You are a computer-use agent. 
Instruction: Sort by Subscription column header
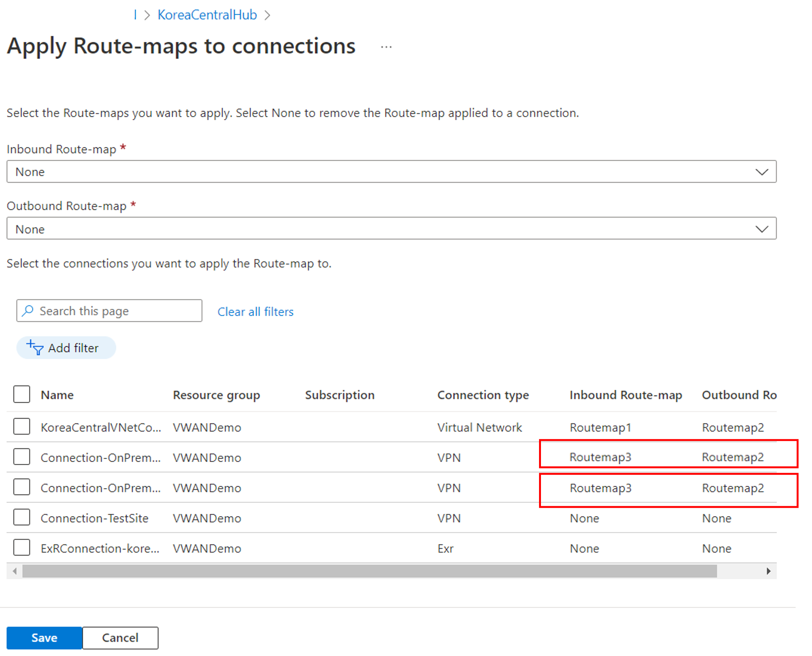click(x=340, y=395)
